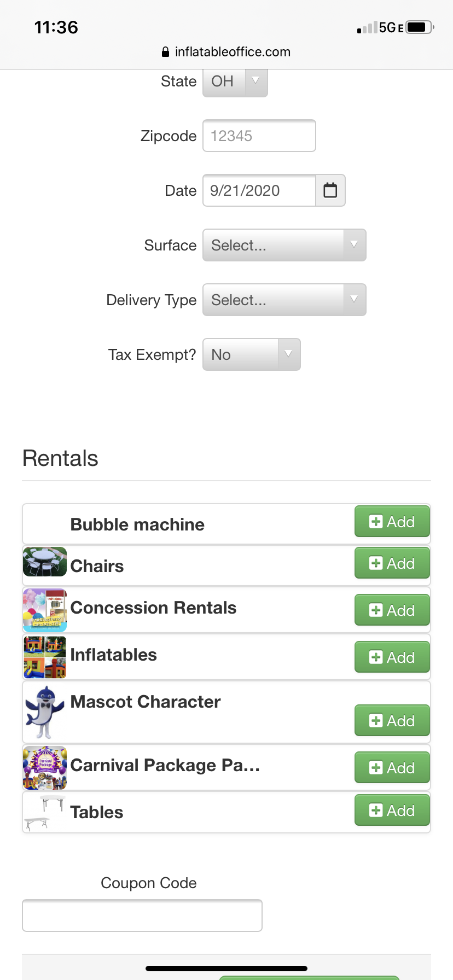
Task: Tap the Chairs rental thumbnail
Action: [x=45, y=562]
